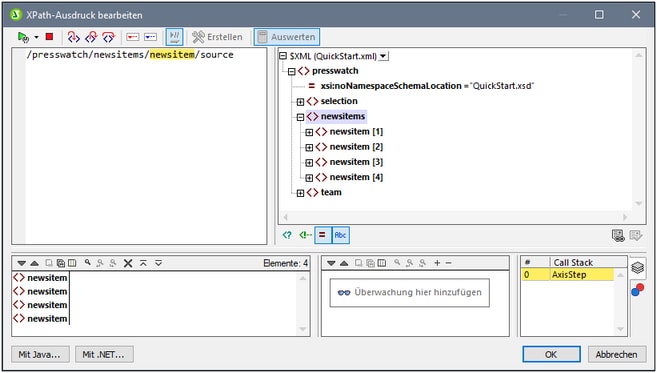The image size is (657, 373).
Task: Click the Mit Java... button
Action: (x=40, y=355)
